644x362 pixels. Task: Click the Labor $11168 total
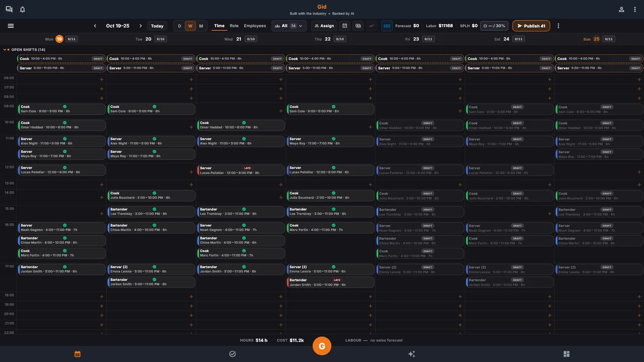coord(439,26)
